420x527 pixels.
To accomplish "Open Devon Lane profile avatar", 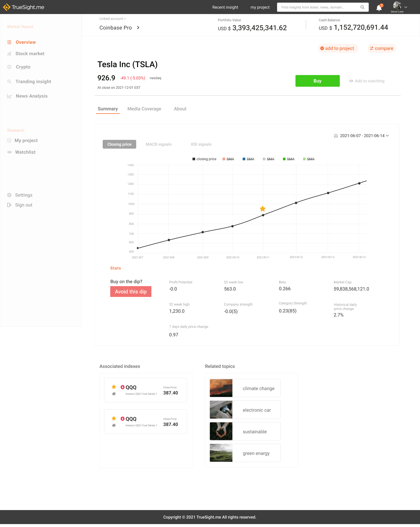I will [x=397, y=6].
